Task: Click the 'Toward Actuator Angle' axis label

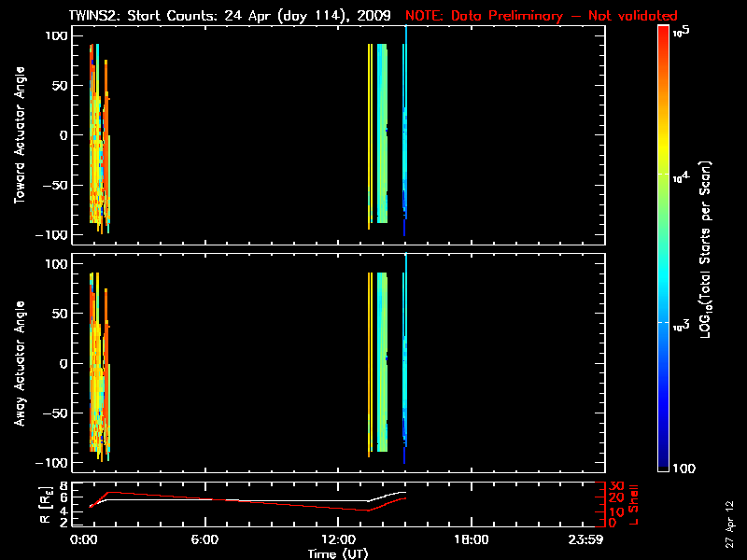Action: click(x=19, y=135)
